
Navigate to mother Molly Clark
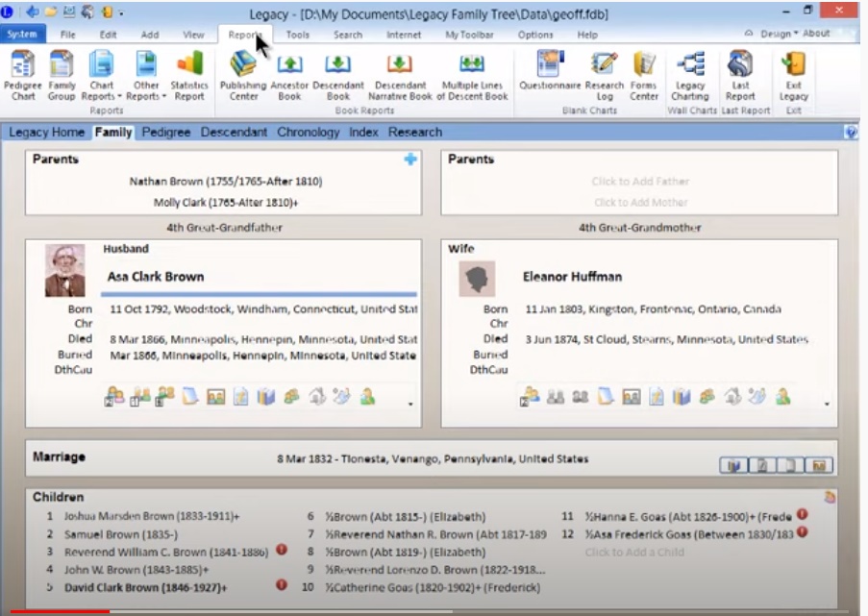(226, 203)
